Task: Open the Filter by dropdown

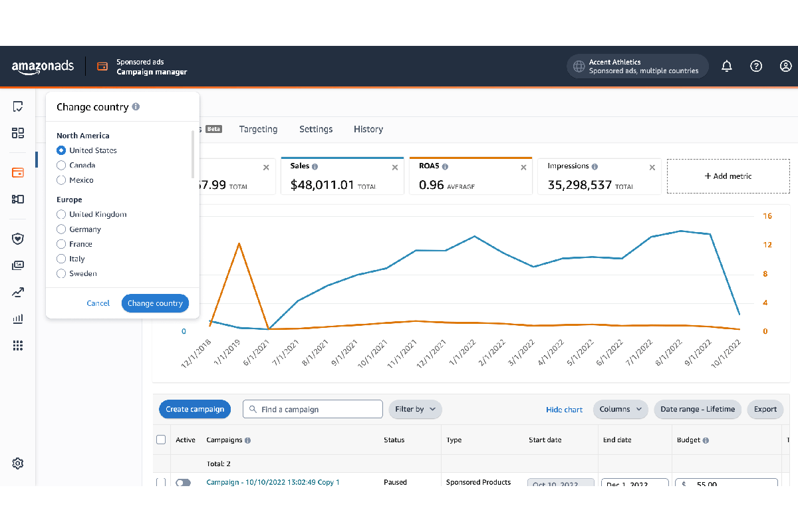Action: pyautogui.click(x=415, y=409)
